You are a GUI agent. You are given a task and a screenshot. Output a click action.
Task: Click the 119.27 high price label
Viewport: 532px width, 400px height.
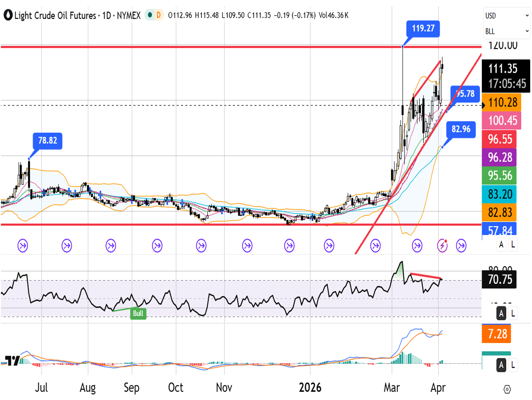pos(423,29)
